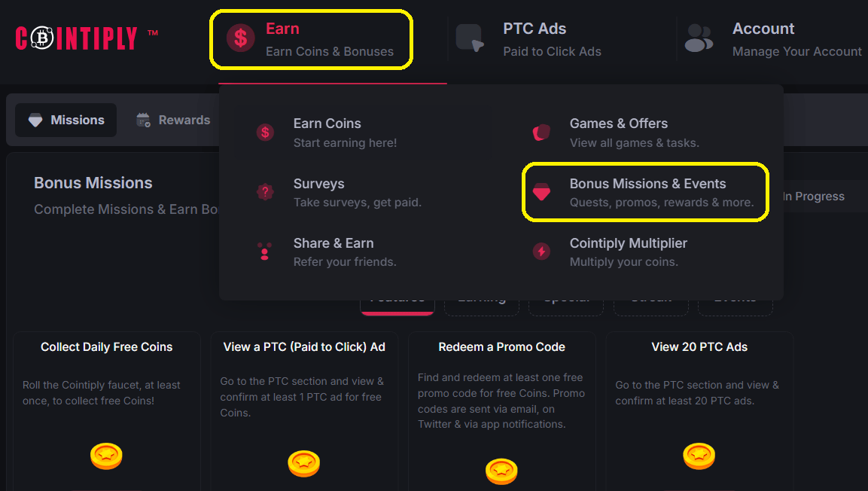
Task: Switch to the Missions tab
Action: pos(66,120)
